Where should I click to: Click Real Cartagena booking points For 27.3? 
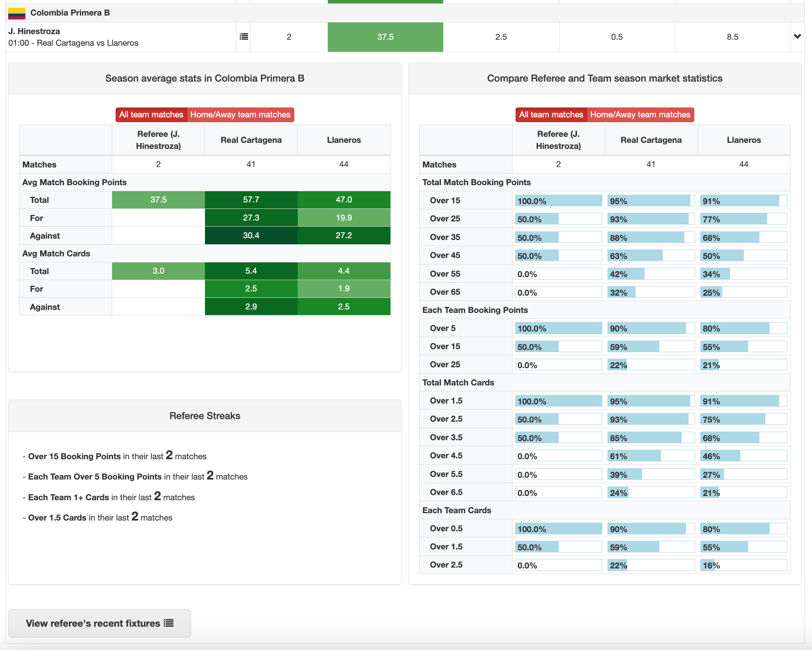[251, 218]
